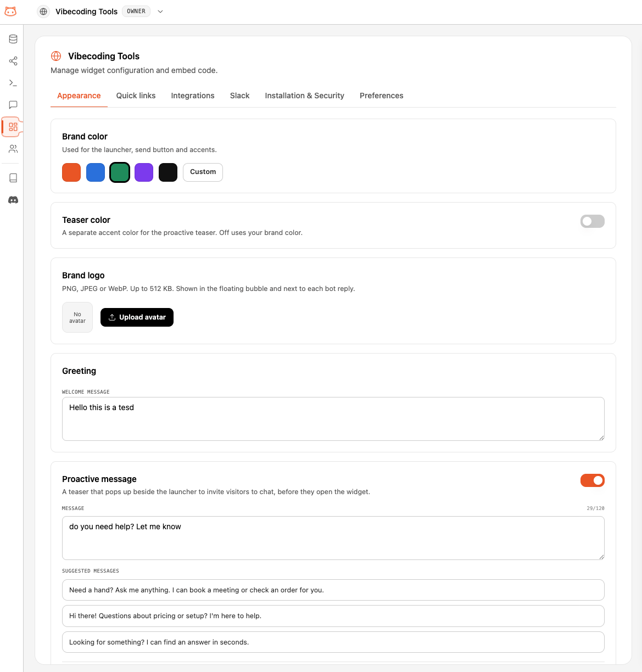
Task: Open the share nodes icon in sidebar
Action: 13,61
